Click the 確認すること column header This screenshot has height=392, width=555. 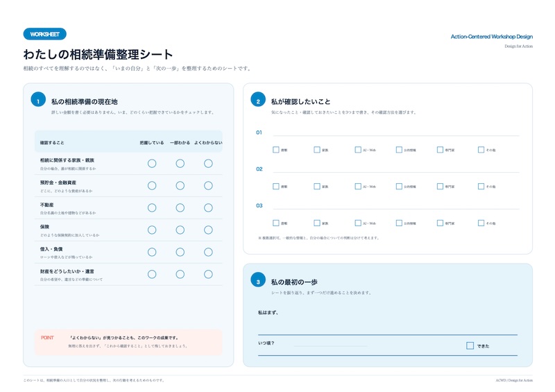tap(52, 143)
